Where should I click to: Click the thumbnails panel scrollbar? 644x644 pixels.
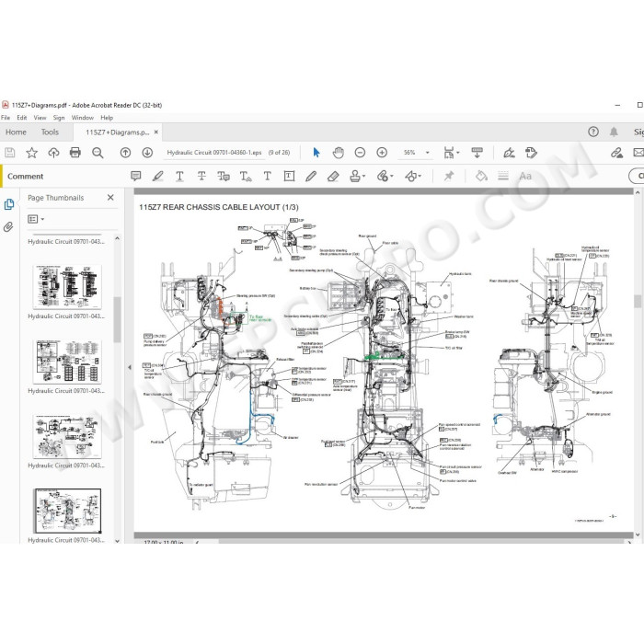(117, 320)
